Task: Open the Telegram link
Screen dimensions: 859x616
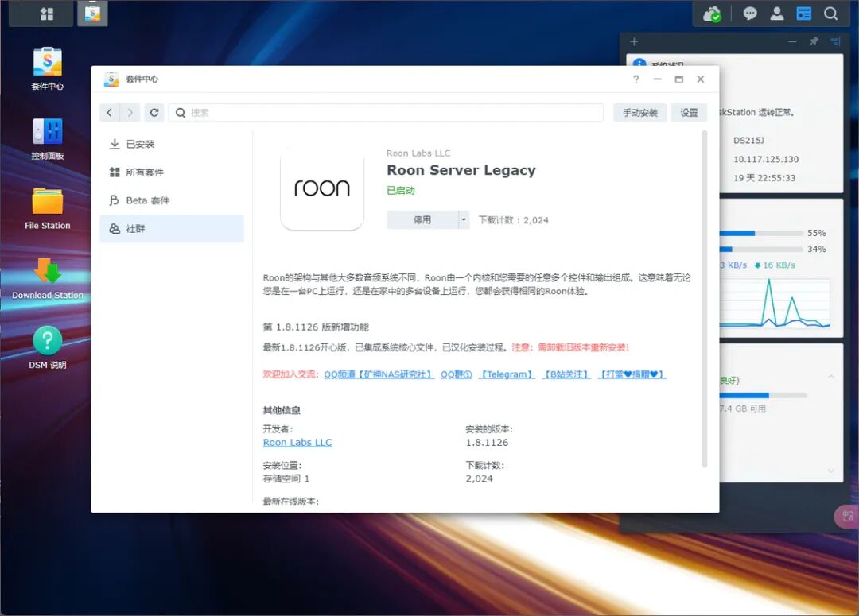Action: tap(507, 374)
